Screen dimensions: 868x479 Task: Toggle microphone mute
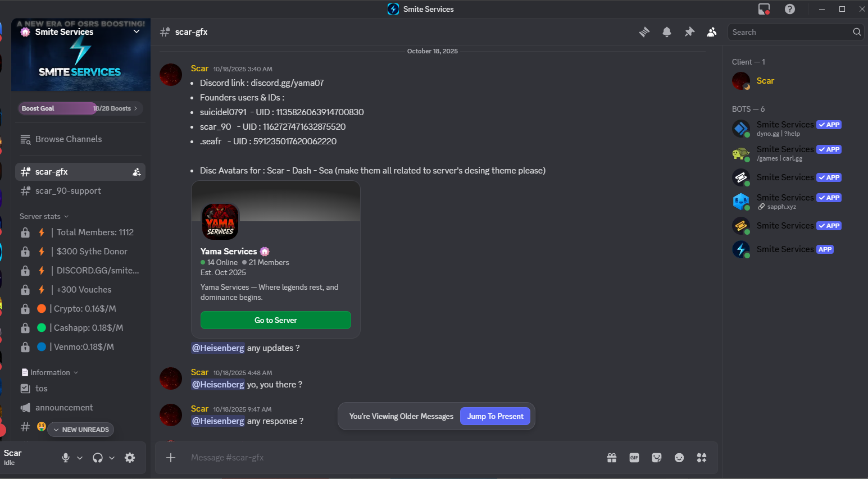tap(66, 458)
